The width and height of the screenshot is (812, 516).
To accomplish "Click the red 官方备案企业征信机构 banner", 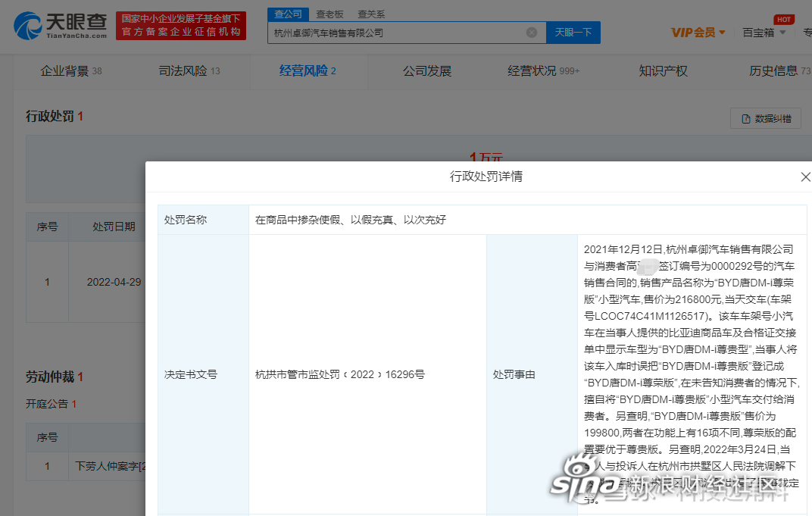I will (181, 26).
